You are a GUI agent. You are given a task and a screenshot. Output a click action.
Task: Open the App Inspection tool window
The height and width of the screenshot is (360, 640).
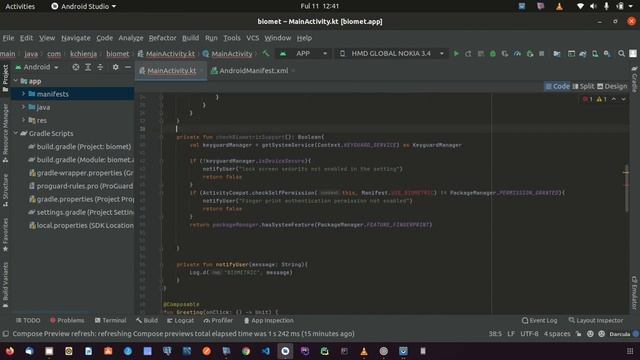[269, 320]
